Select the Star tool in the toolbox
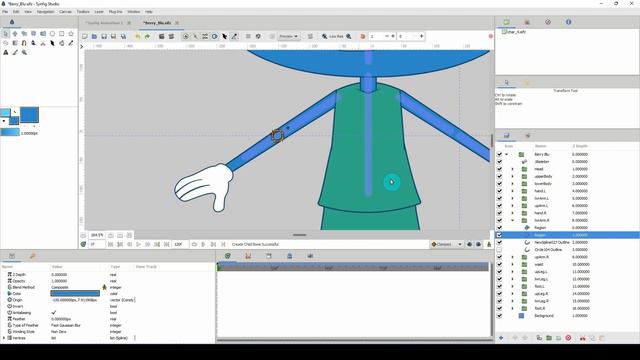The width and height of the screenshot is (640, 360). coord(71,33)
